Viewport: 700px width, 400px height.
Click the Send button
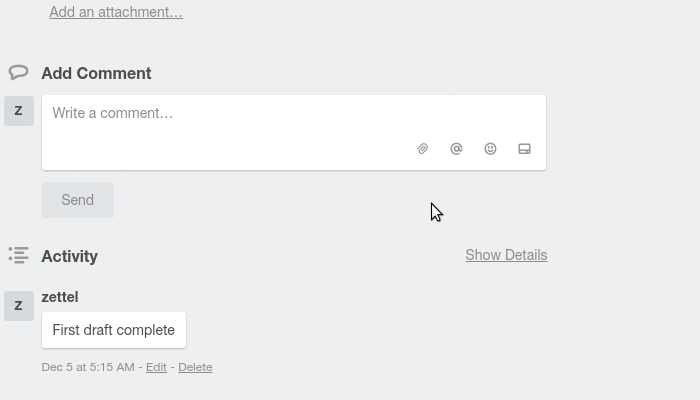click(x=78, y=200)
